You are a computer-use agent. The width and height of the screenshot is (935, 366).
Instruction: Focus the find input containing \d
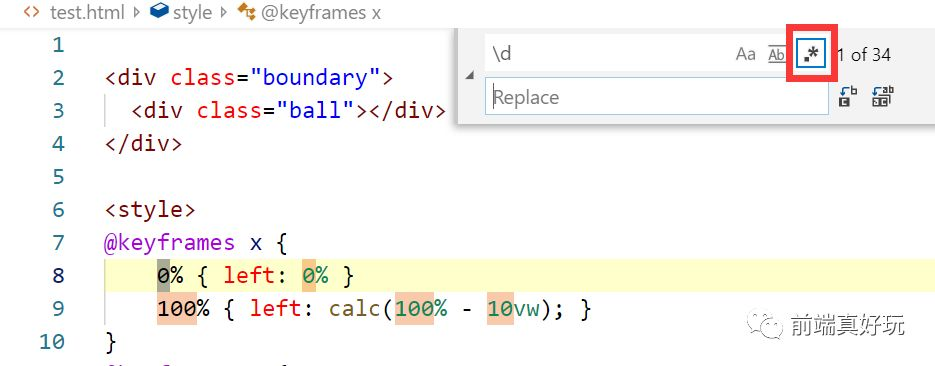click(x=608, y=54)
